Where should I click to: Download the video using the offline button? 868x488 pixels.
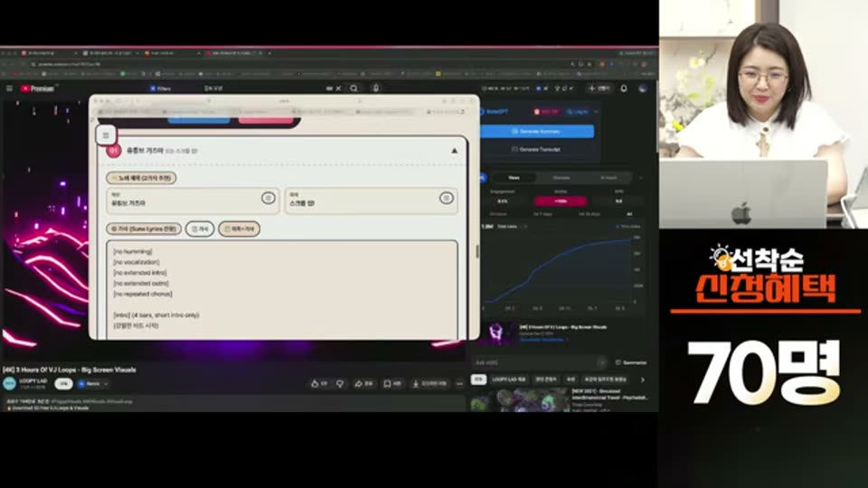click(429, 383)
